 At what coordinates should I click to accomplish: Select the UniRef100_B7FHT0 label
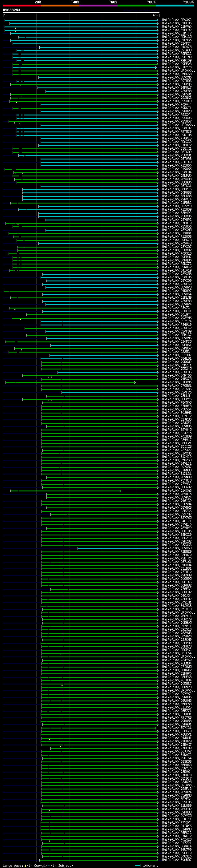[x=177, y=223]
